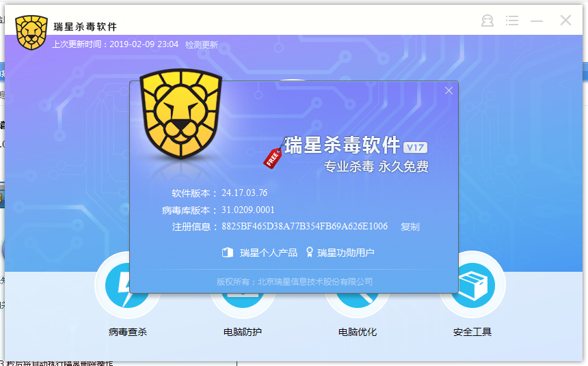Click last update time 2019-02-09 23:04

144,44
